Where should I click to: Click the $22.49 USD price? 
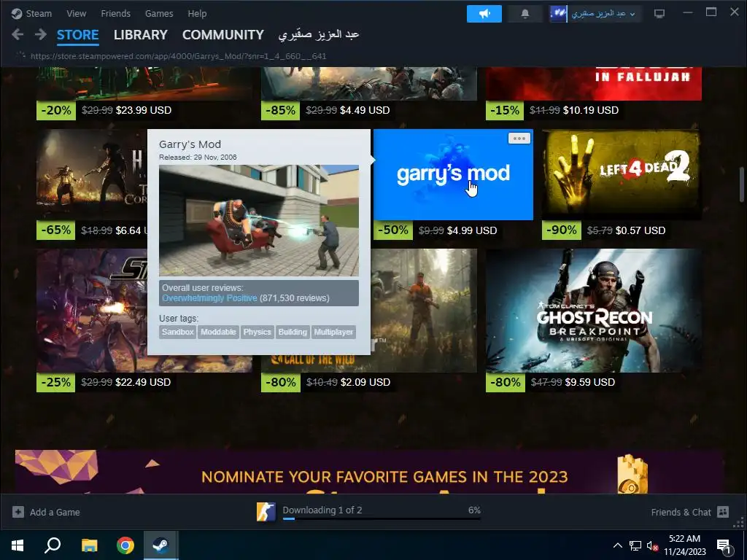(x=143, y=382)
